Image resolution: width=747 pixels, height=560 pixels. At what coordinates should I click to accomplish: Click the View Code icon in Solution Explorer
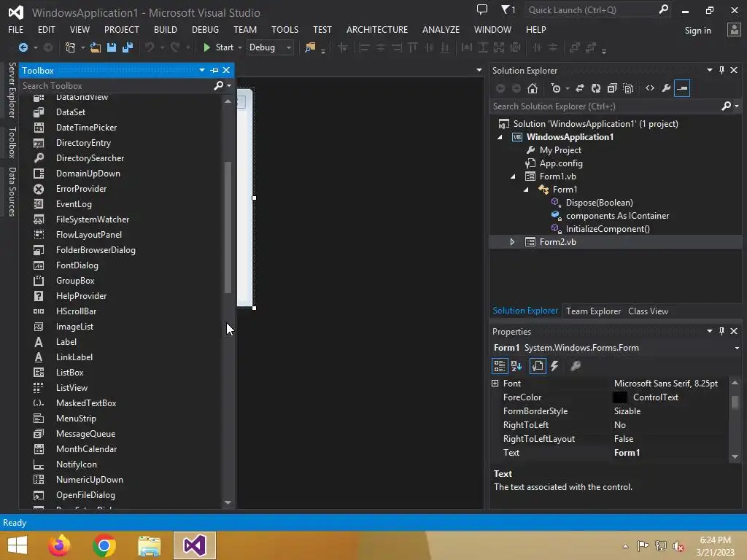pyautogui.click(x=650, y=88)
